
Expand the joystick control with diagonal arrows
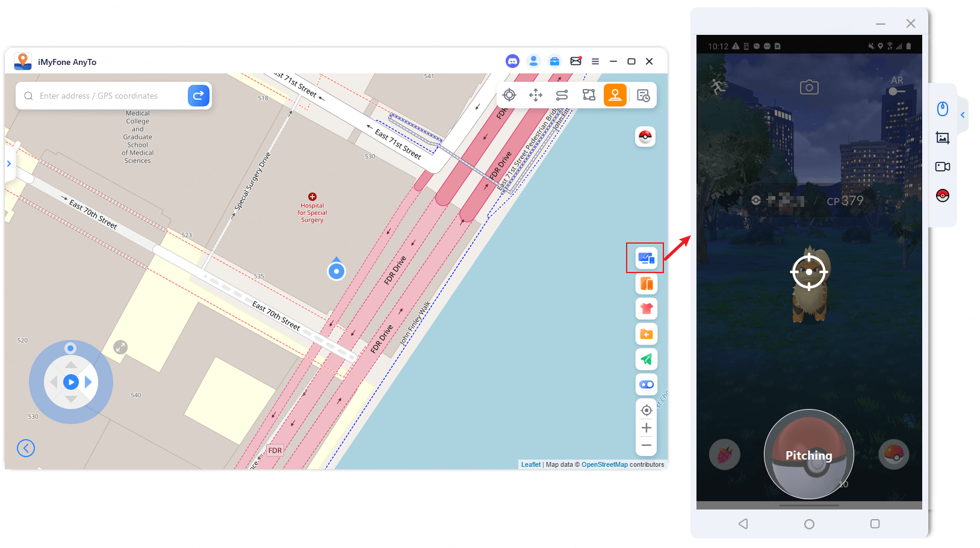(x=121, y=347)
